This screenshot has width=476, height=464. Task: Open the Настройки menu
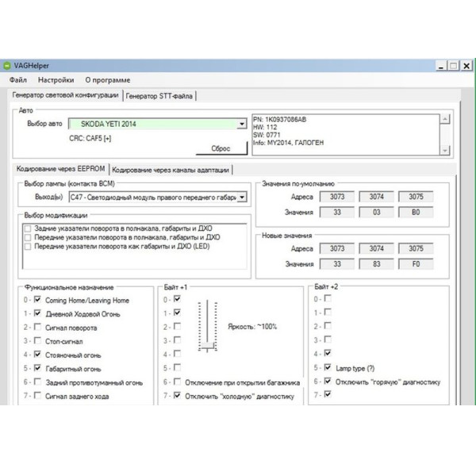pos(56,80)
